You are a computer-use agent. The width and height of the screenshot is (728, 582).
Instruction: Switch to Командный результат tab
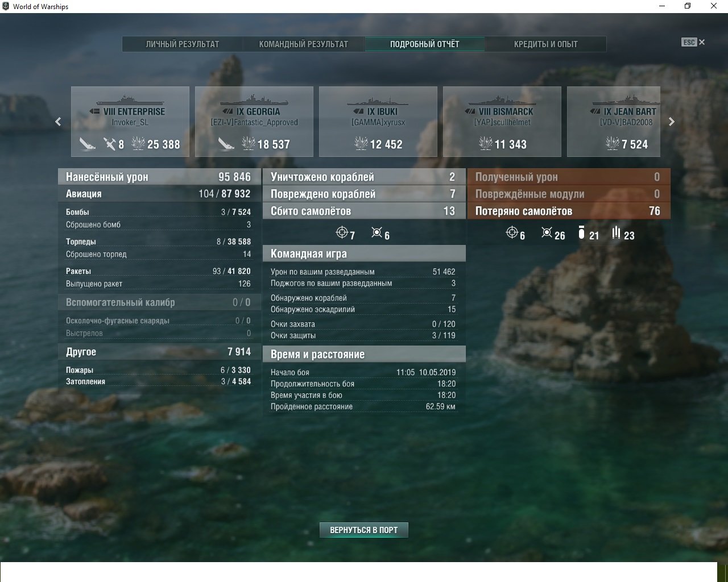303,44
